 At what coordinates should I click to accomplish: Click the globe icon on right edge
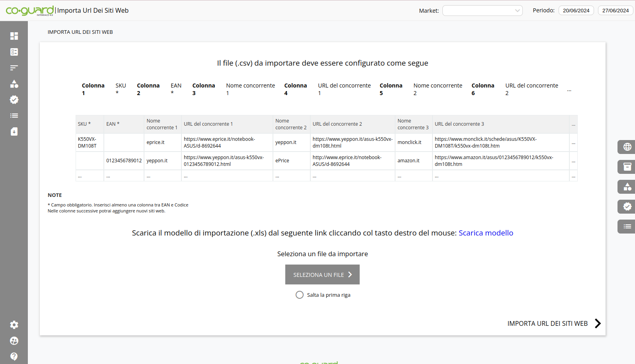[627, 147]
